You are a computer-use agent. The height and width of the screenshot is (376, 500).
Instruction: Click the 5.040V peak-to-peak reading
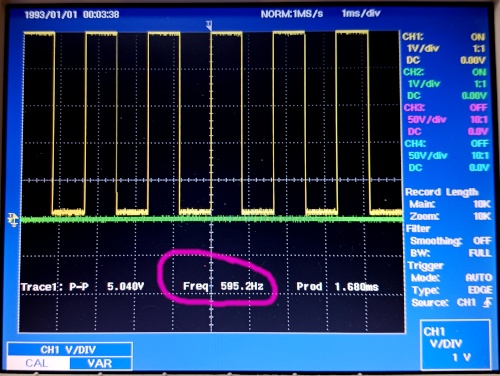click(125, 286)
